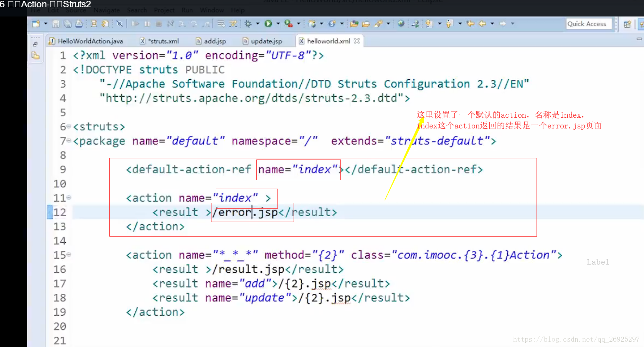Viewport: 644px width, 347px height.
Task: Click the Suspend (pause) icon
Action: 147,24
